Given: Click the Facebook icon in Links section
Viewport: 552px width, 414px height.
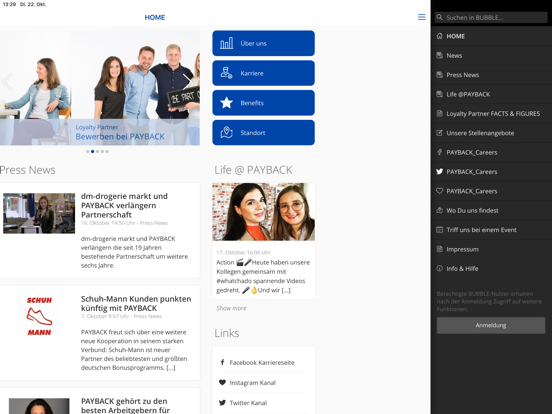Looking at the screenshot, I should 222,362.
